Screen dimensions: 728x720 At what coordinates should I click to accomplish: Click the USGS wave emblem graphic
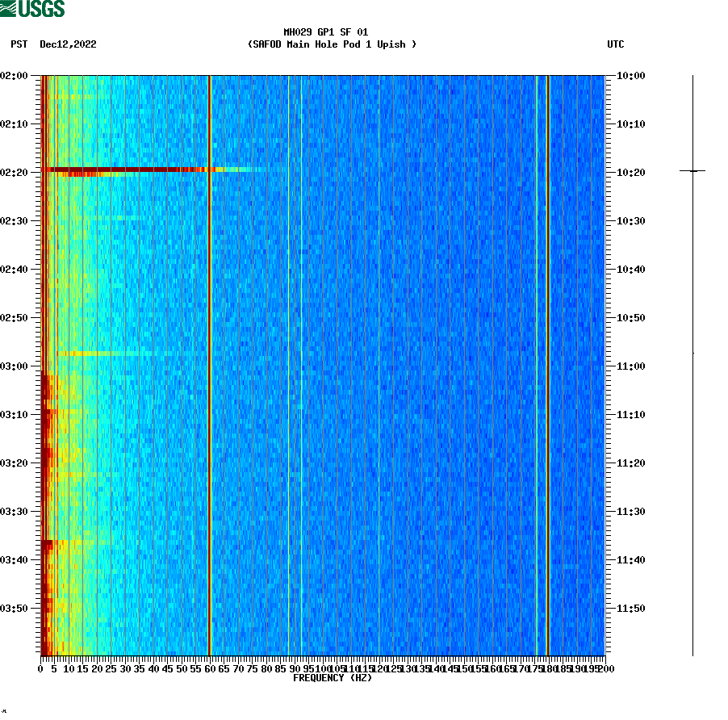click(9, 7)
